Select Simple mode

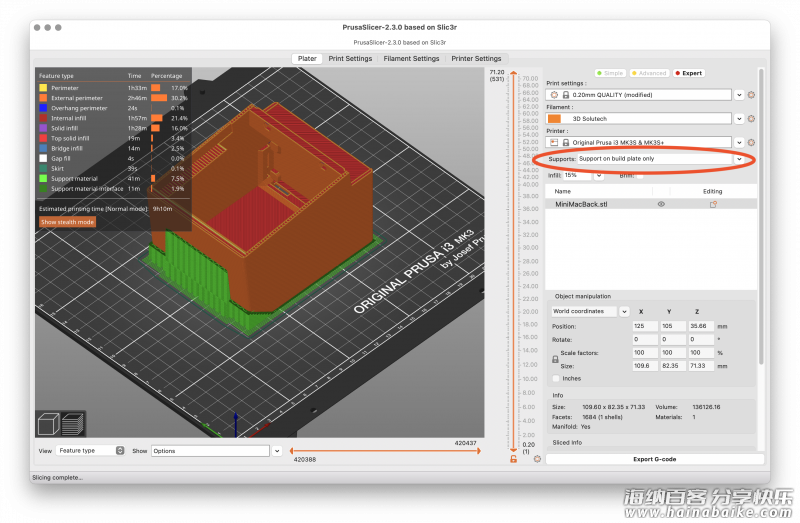[610, 73]
